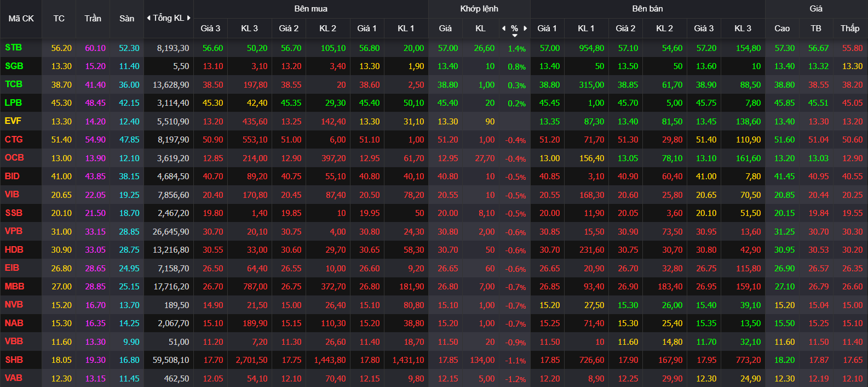The width and height of the screenshot is (868, 387).
Task: Click the Khớp lệnh group header
Action: [479, 9]
